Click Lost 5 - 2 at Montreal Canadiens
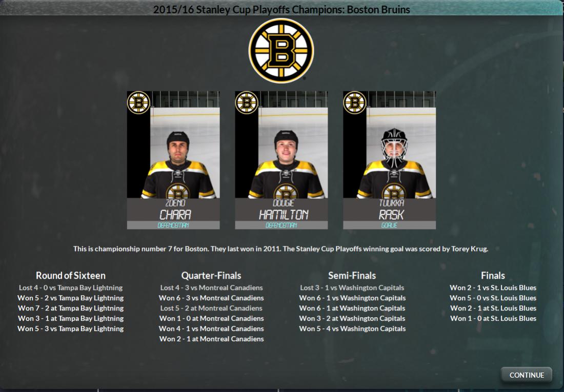Screen dimensions: 564x392 211,308
